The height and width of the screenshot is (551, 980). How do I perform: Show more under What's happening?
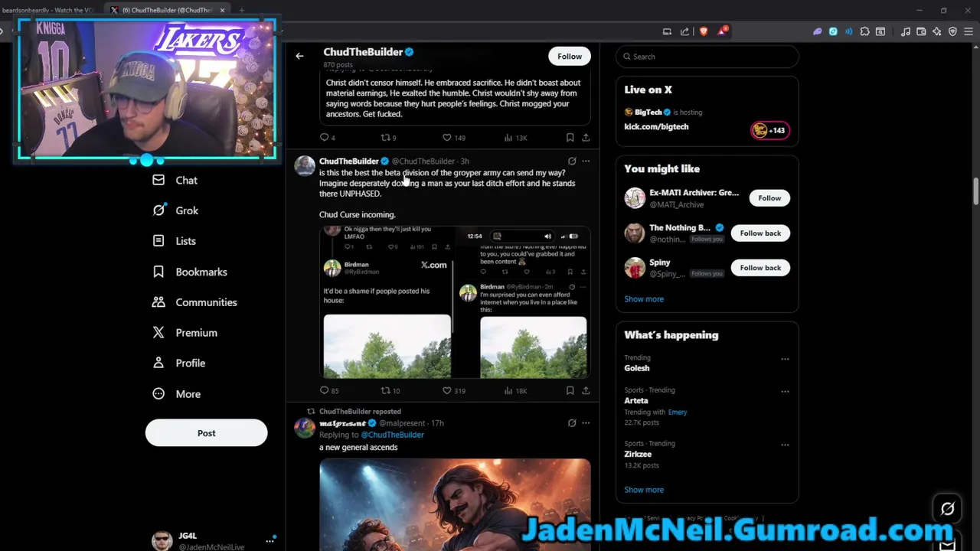[644, 490]
